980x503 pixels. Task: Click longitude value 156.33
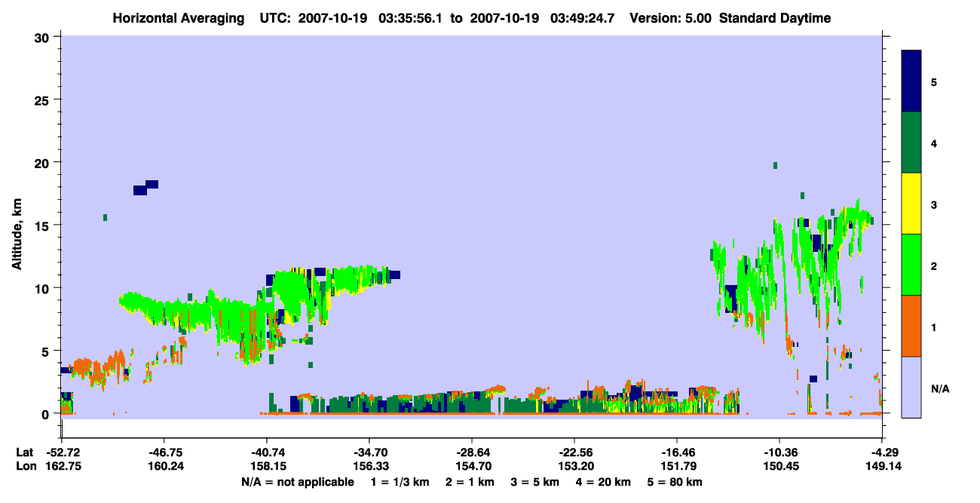click(370, 466)
